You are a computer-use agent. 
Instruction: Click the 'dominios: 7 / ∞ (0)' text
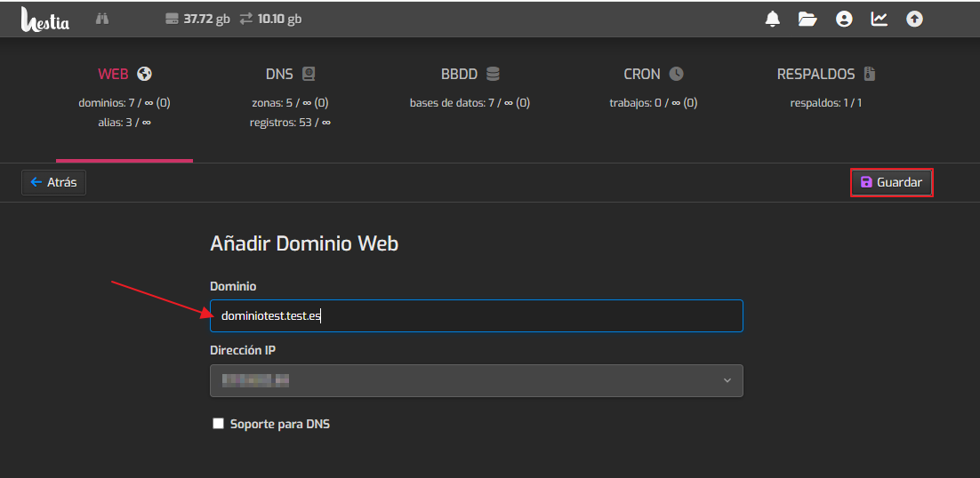pos(125,103)
